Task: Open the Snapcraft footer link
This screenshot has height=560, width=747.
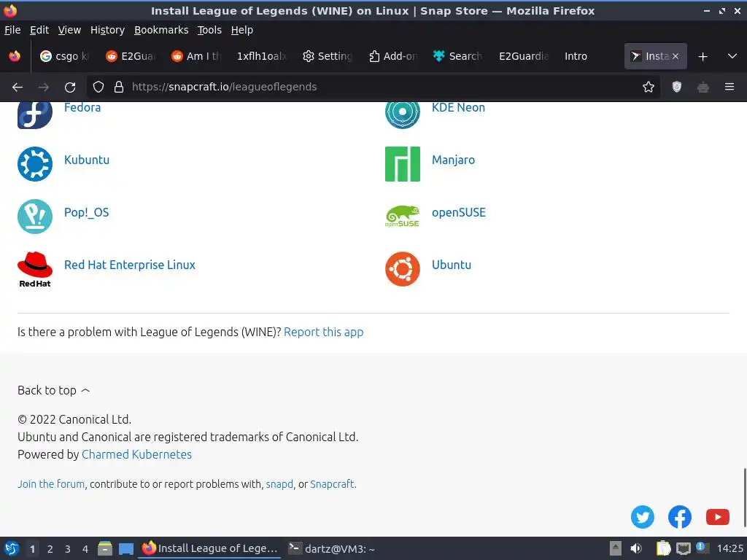Action: pyautogui.click(x=332, y=484)
